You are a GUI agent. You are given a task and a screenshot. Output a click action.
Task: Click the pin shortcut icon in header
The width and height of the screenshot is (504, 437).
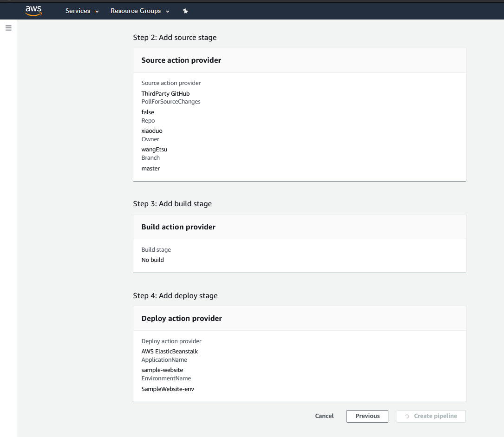[185, 11]
